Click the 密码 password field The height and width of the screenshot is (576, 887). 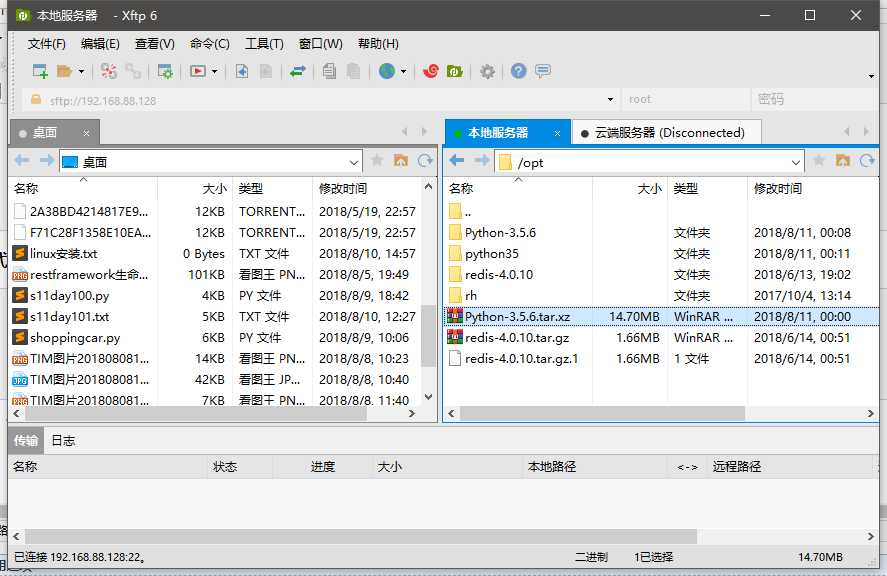pos(815,100)
